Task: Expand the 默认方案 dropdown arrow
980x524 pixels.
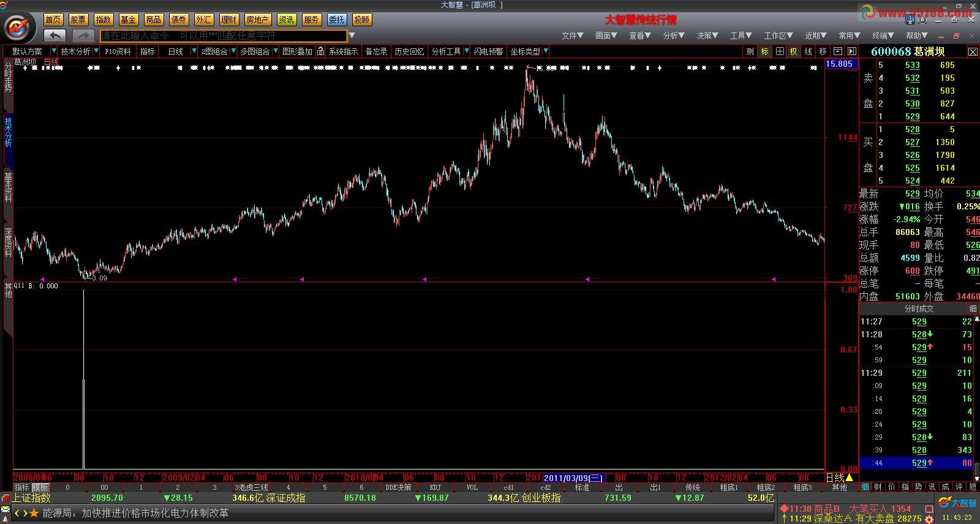Action: (54, 51)
